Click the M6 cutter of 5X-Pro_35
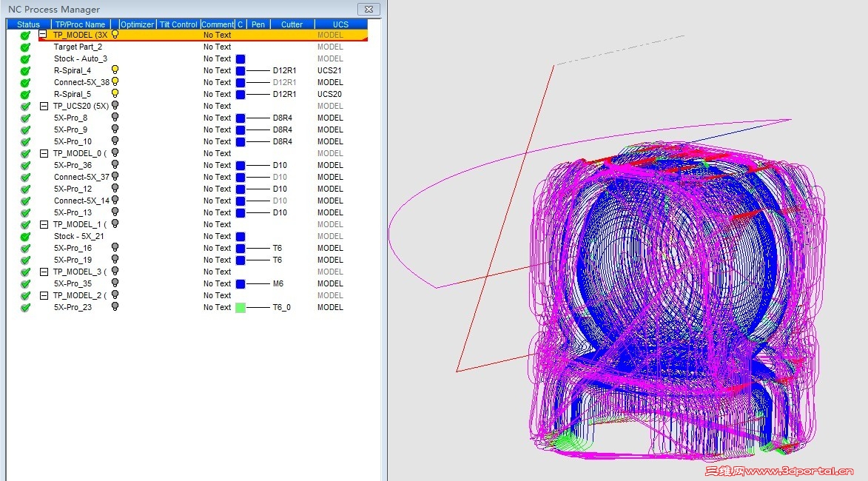 pos(278,284)
